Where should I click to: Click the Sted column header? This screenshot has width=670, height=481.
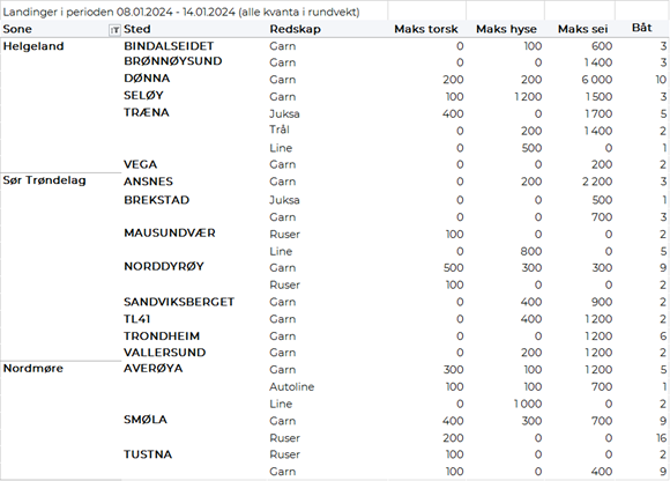pos(138,31)
